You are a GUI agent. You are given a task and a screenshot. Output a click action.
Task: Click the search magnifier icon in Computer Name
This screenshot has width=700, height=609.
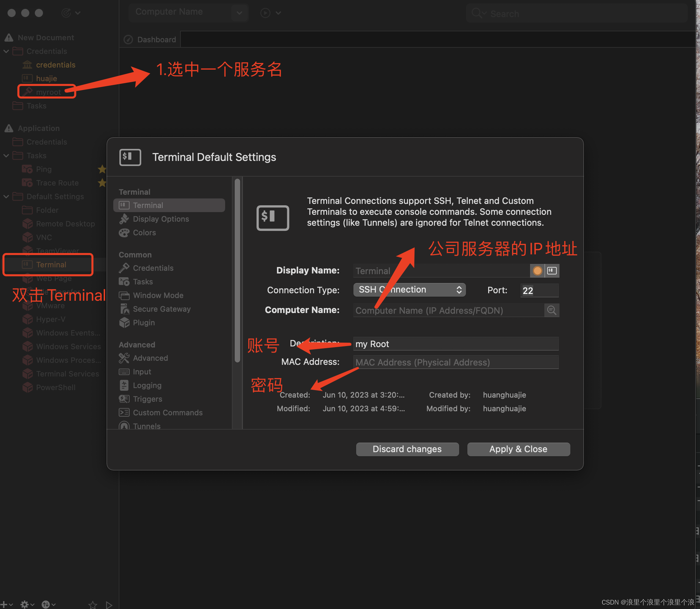[x=552, y=310]
